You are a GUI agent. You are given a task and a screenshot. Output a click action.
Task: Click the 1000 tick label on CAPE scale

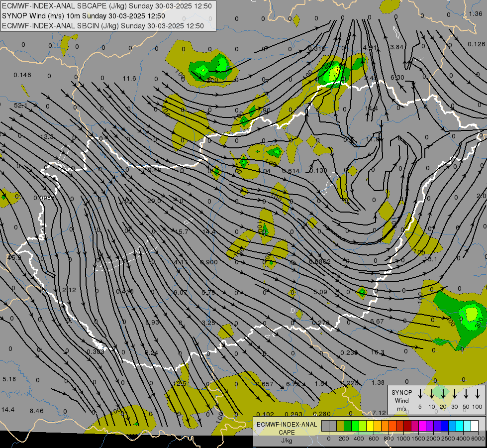pos(403,439)
